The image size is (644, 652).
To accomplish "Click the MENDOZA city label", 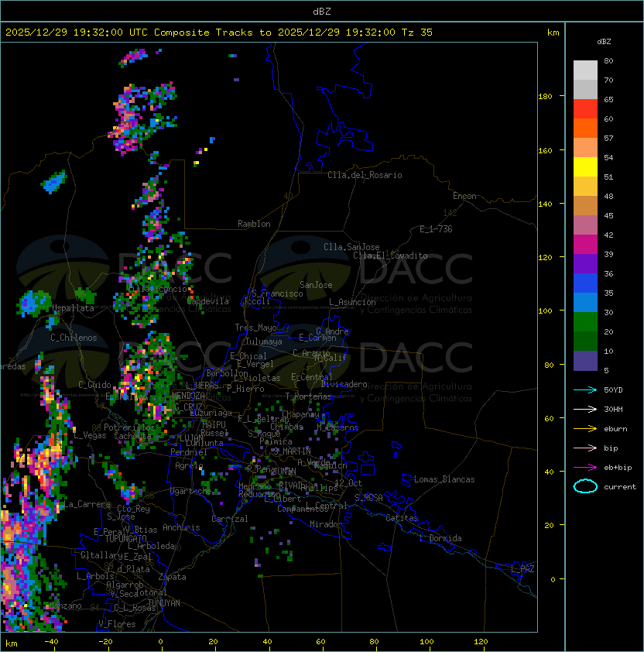I will 188,396.
